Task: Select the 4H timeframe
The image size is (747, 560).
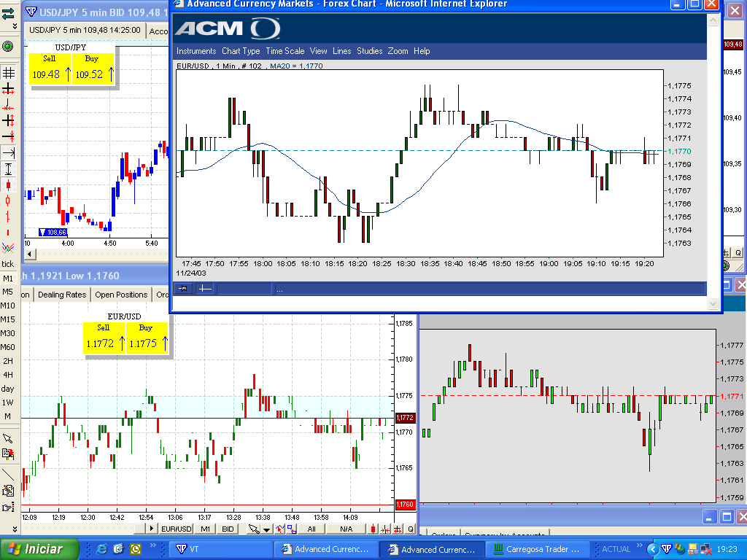Action: tap(8, 375)
